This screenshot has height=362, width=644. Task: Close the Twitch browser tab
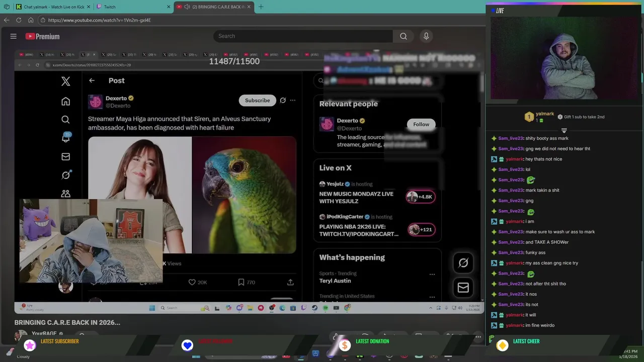pyautogui.click(x=169, y=7)
